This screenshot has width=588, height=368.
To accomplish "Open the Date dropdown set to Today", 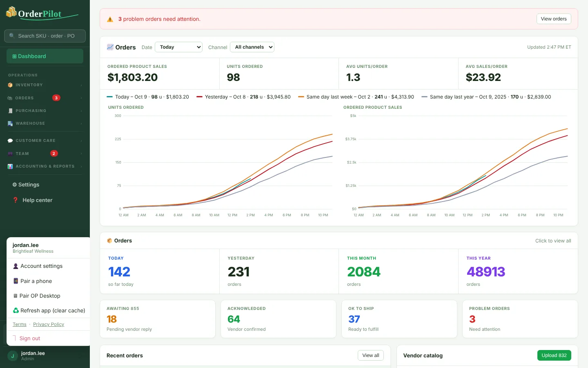I will pos(179,47).
